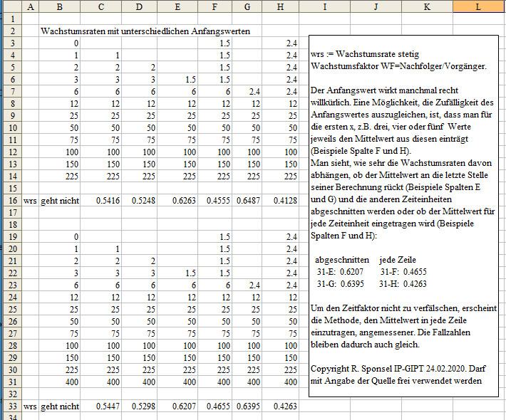Click title cell 'Wachstumsraten mit unterschiedlichen Anfangswerten'
Viewport: 506px width, 420px height.
145,31
